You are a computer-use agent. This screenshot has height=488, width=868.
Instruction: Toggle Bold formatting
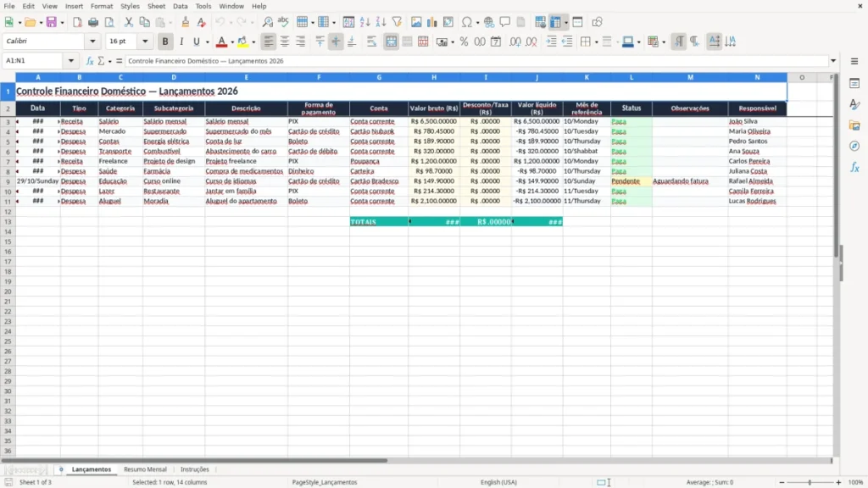tap(165, 42)
